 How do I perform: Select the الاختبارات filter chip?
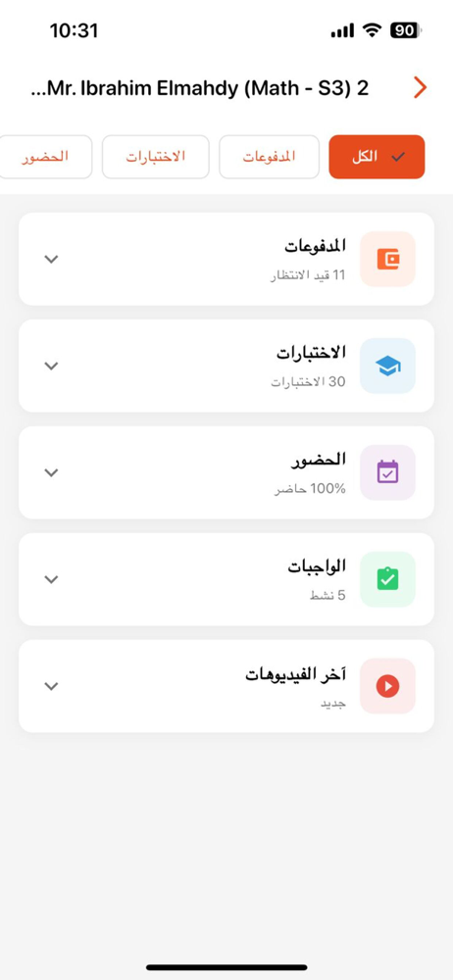(x=156, y=157)
